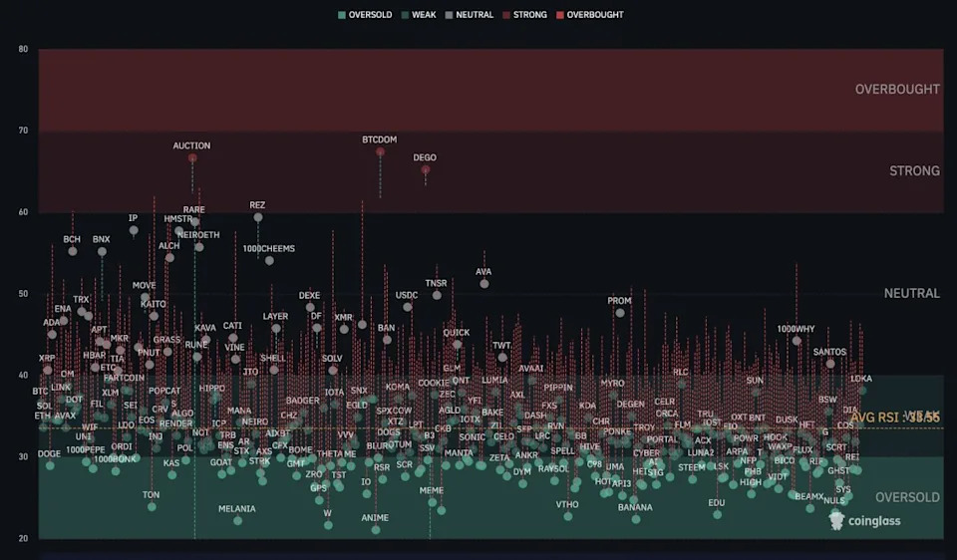
Task: Select the TWT data point
Action: pyautogui.click(x=502, y=358)
